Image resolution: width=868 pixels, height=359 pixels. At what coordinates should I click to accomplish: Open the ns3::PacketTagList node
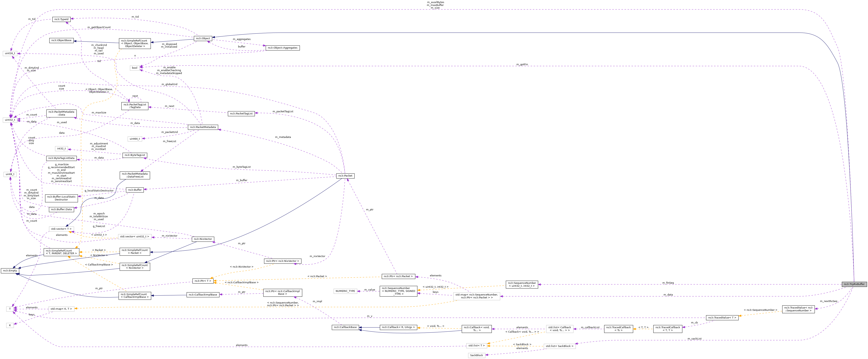tap(241, 114)
